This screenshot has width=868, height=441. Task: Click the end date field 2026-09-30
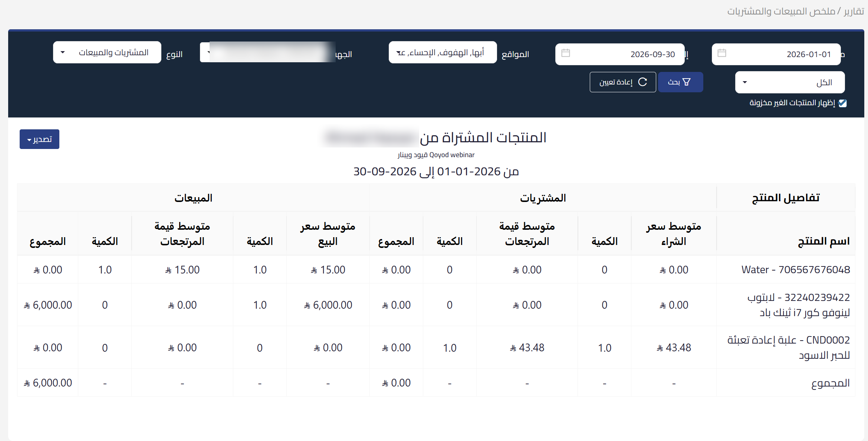[x=620, y=54]
